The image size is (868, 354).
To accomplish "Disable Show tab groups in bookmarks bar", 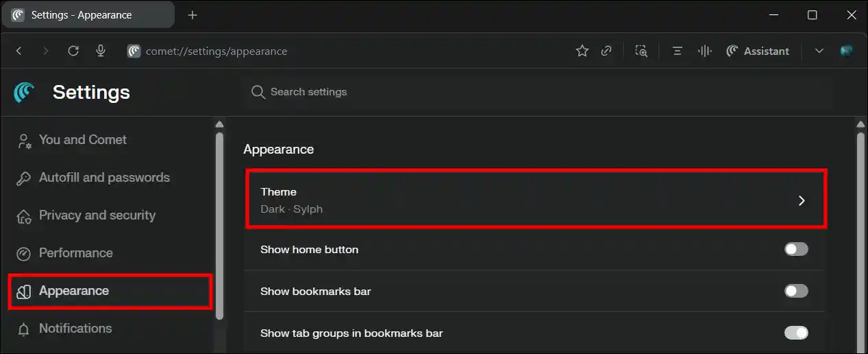I will (796, 333).
